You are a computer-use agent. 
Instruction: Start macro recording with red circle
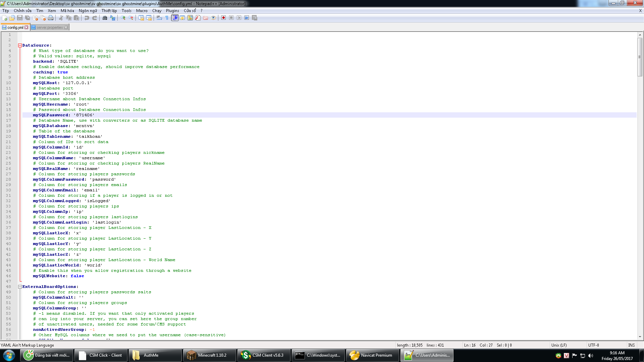click(223, 18)
